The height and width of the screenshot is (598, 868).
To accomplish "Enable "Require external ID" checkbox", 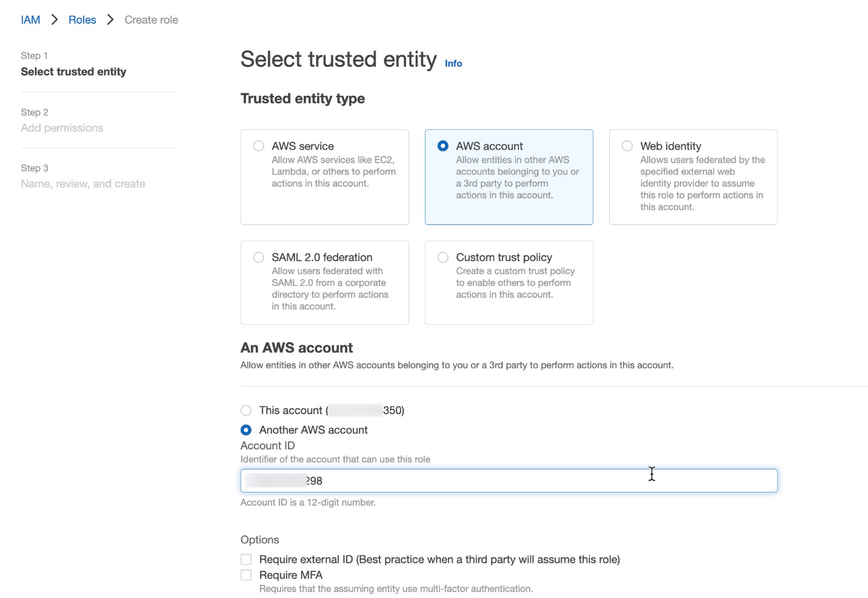I will tap(246, 559).
